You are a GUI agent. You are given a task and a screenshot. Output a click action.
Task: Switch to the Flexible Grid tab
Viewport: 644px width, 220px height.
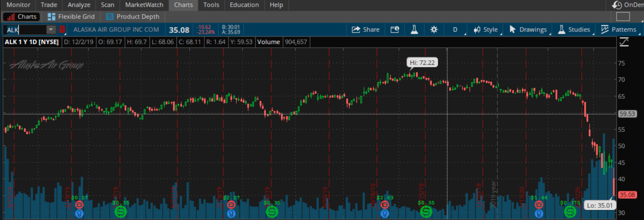coord(71,17)
